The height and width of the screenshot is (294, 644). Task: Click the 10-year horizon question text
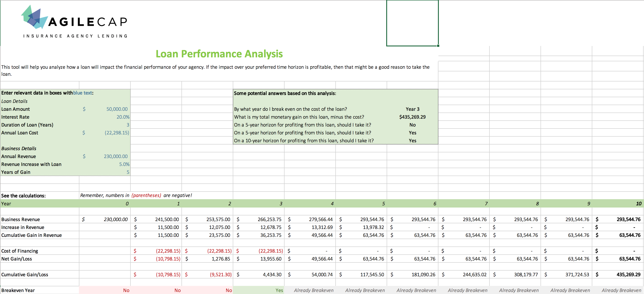[x=304, y=141]
